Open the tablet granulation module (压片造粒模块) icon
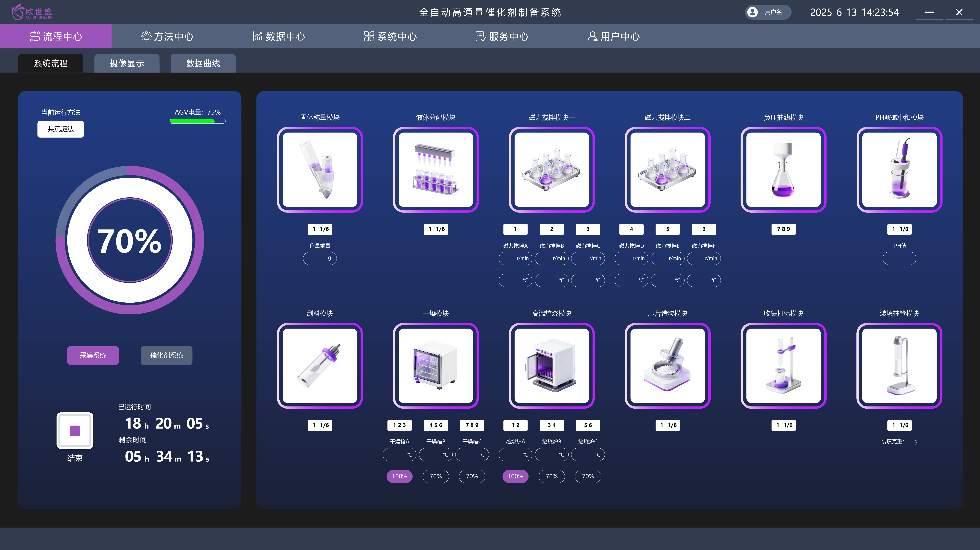Image resolution: width=980 pixels, height=550 pixels. pos(667,366)
